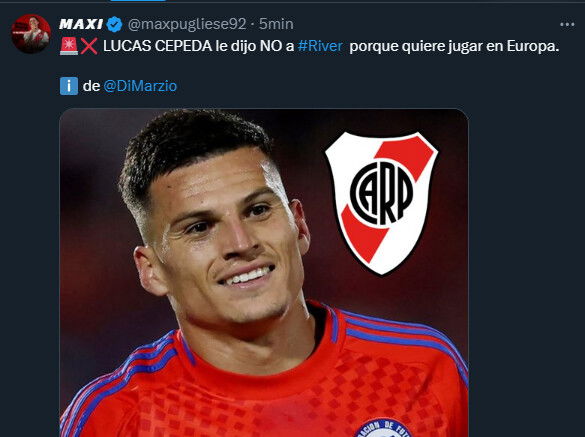Select the highlighted tab indicator at top
Viewport: 585px width, 437px height.
click(x=138, y=0)
